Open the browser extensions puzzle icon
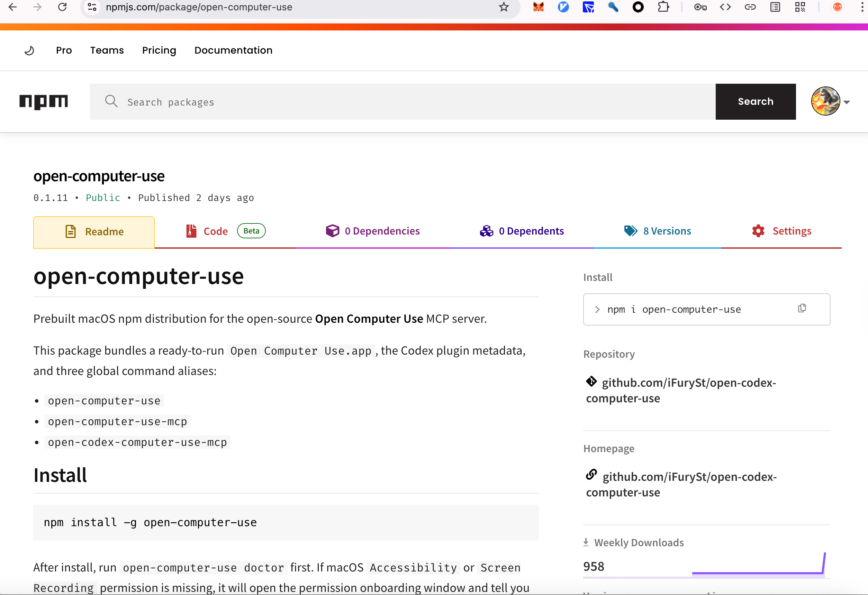The height and width of the screenshot is (595, 868). click(663, 7)
